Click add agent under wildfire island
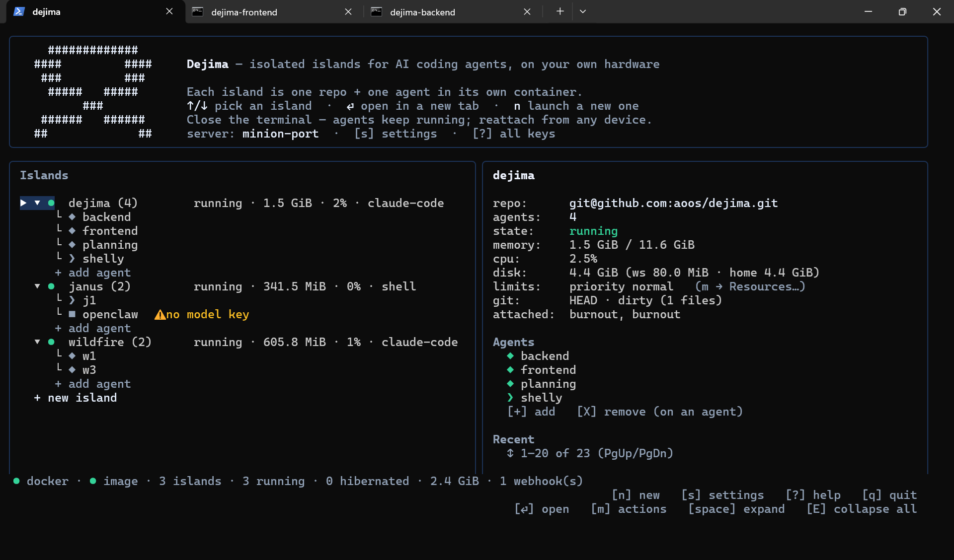954x560 pixels. coord(93,384)
